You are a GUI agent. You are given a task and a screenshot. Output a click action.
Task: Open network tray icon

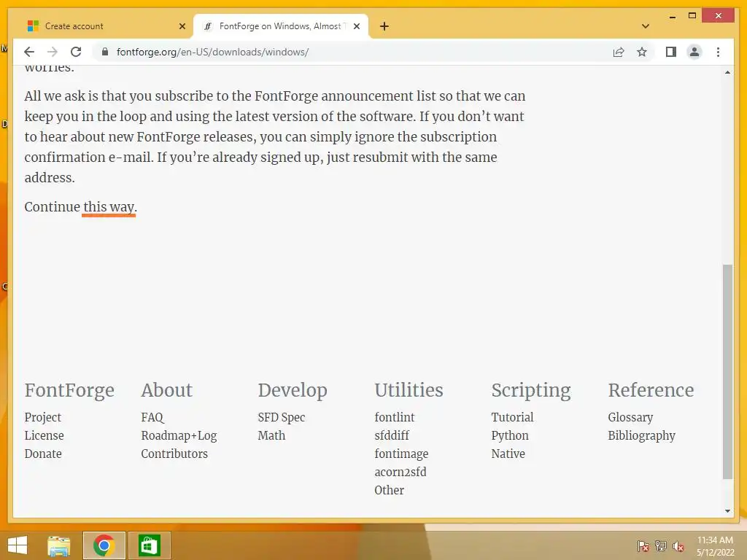tap(661, 545)
